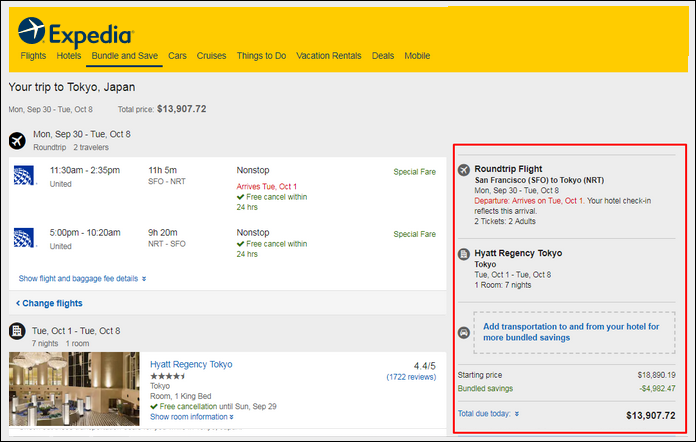Click the Roundtrip Flight plane icon in summary

point(464,170)
